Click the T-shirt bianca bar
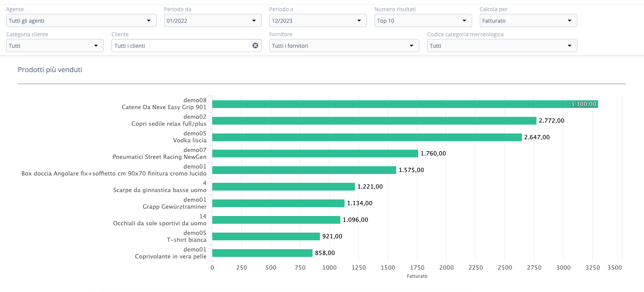 [x=266, y=236]
